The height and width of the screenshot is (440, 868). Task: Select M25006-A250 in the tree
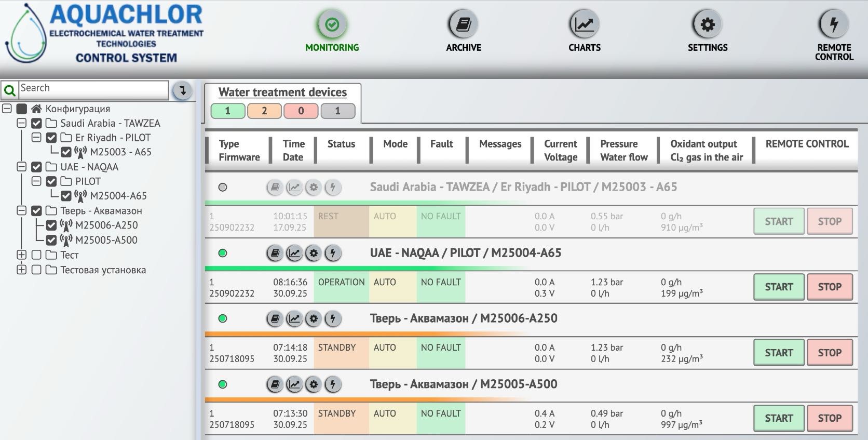tap(106, 225)
